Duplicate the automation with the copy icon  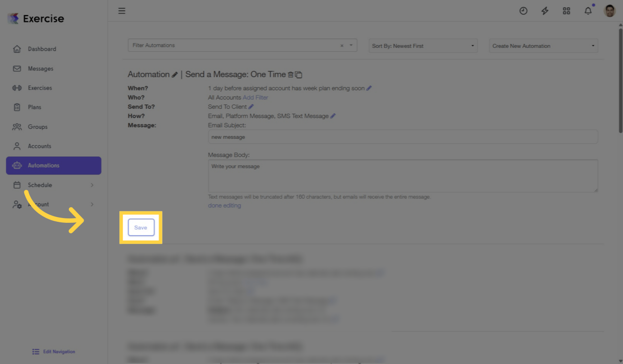pos(298,74)
